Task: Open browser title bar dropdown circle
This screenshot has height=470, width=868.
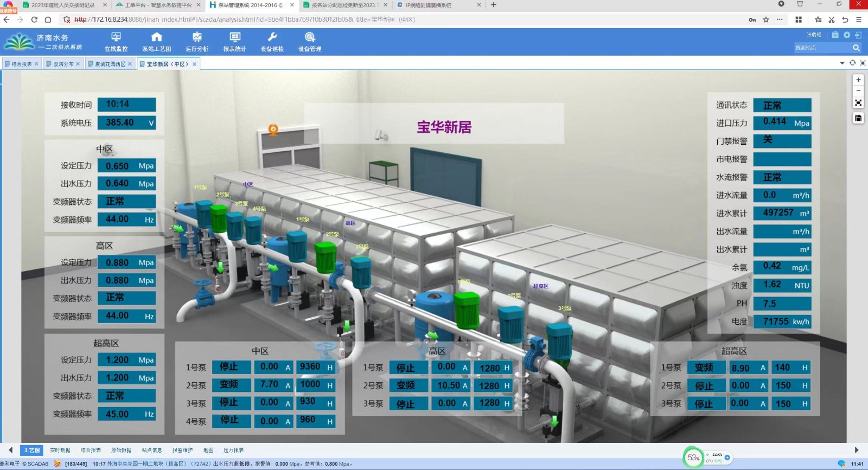Action: (x=781, y=4)
